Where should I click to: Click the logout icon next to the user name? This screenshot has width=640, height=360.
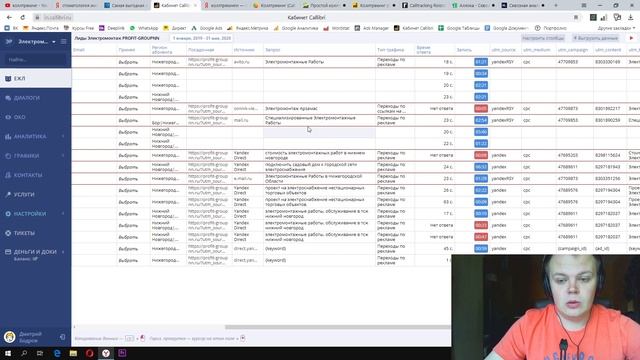(62, 337)
